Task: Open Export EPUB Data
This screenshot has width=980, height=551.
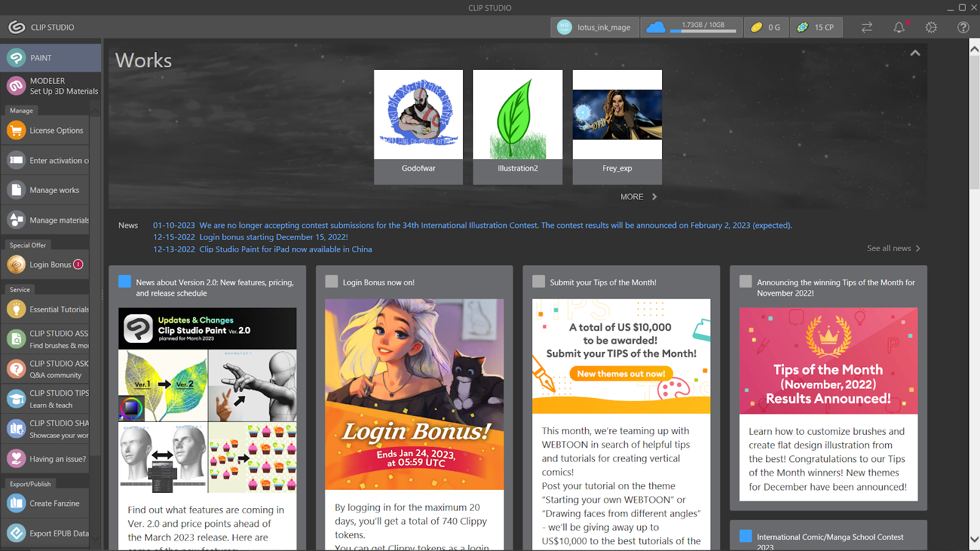Action: [x=45, y=533]
